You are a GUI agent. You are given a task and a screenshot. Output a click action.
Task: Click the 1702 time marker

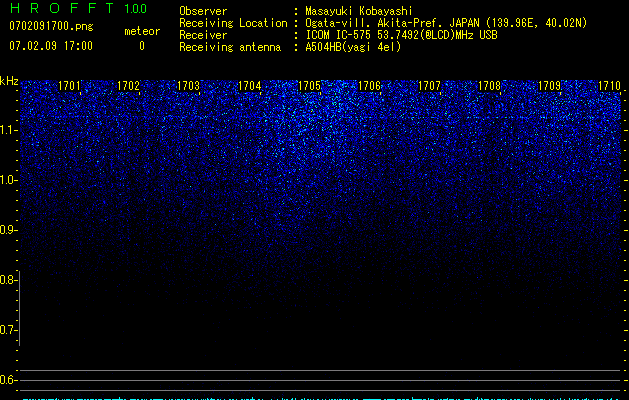pyautogui.click(x=128, y=86)
